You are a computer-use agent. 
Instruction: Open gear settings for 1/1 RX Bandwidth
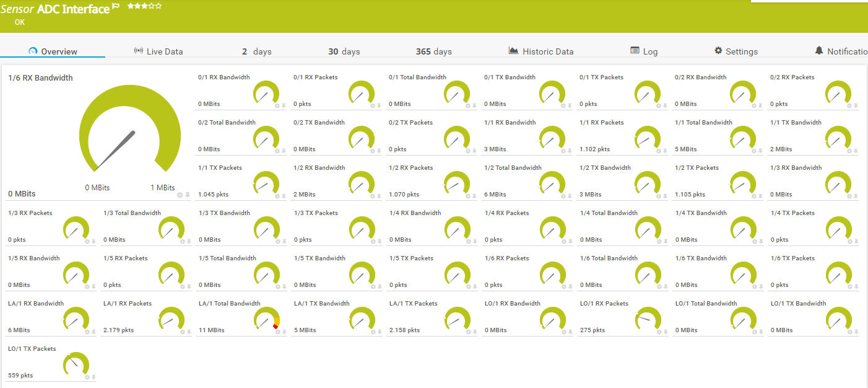coord(563,151)
